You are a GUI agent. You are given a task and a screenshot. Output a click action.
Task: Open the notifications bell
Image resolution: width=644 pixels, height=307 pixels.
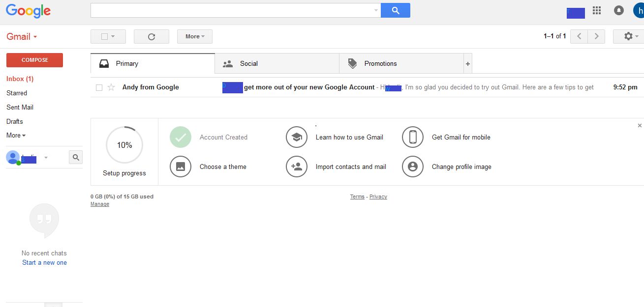[619, 10]
